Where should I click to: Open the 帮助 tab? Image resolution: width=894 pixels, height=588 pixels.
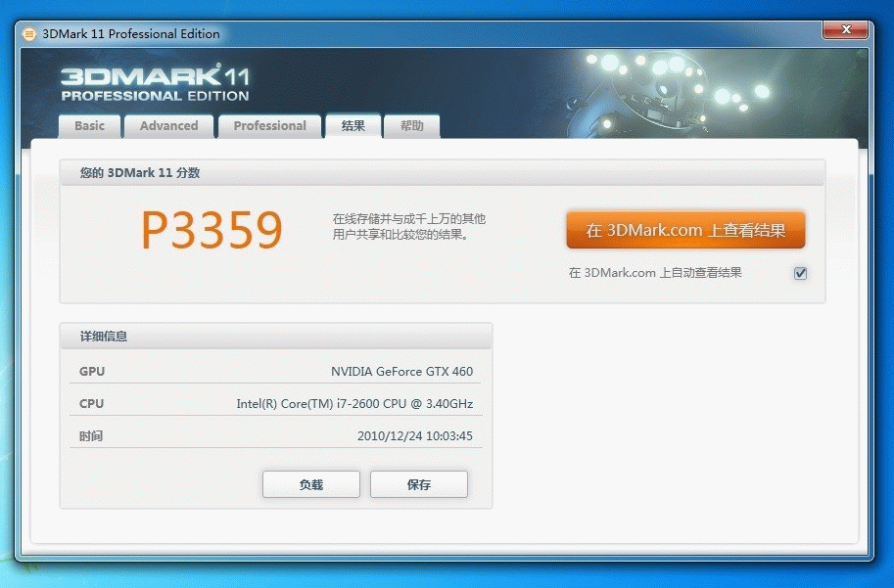pos(411,126)
